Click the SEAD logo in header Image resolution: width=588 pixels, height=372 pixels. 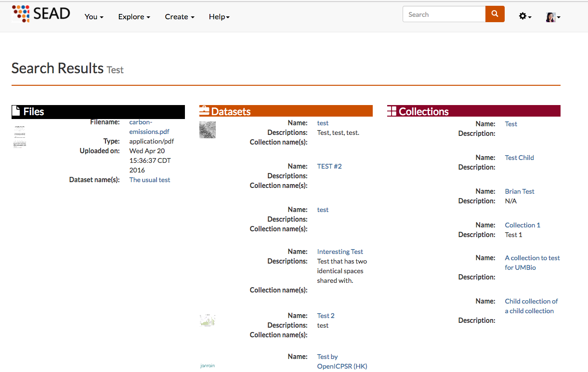[x=41, y=14]
